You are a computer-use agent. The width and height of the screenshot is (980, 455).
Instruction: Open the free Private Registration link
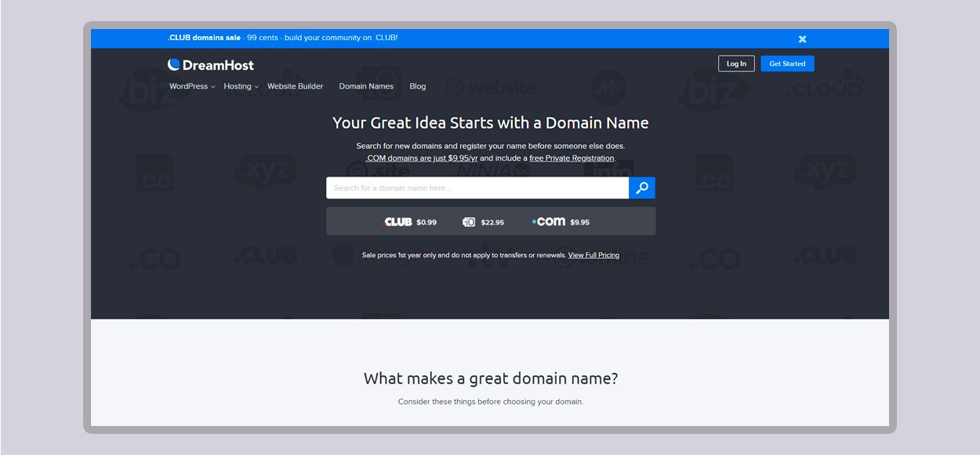(572, 158)
